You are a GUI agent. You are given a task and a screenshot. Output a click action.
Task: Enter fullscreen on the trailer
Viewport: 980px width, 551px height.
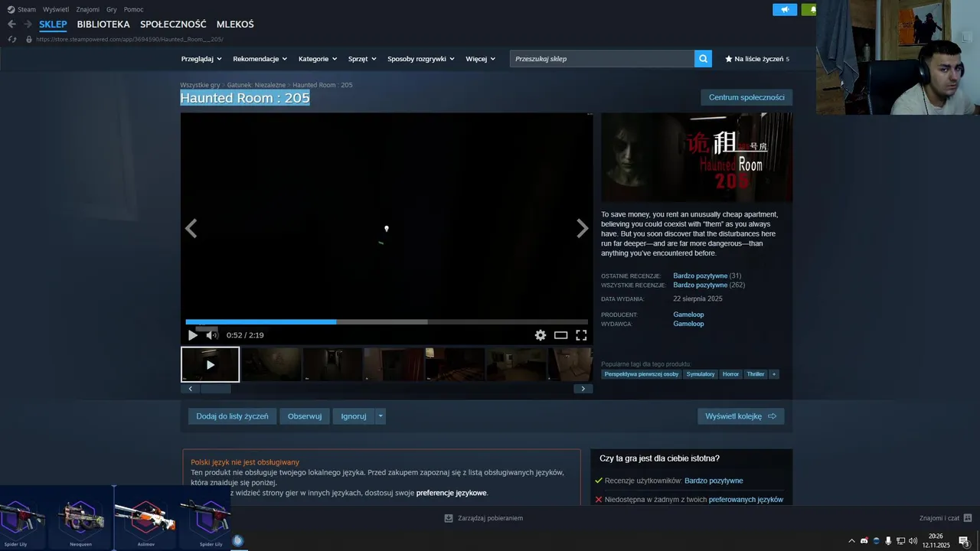click(581, 335)
